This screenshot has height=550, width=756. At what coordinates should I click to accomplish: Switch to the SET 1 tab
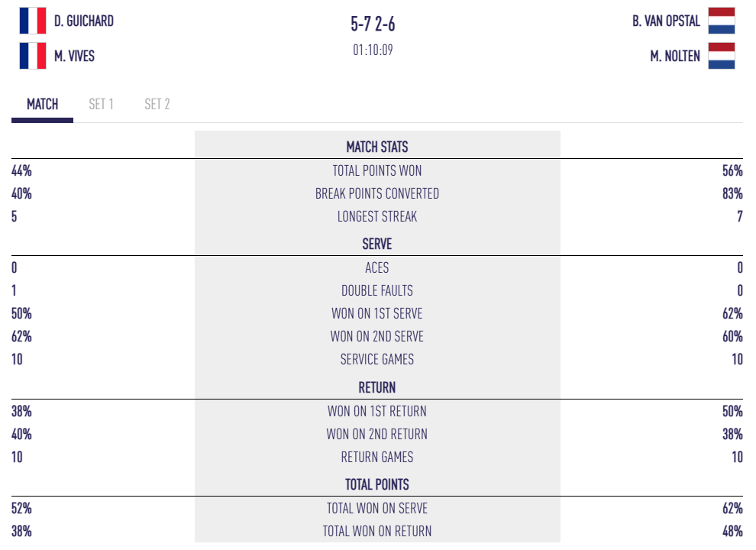[x=101, y=105]
